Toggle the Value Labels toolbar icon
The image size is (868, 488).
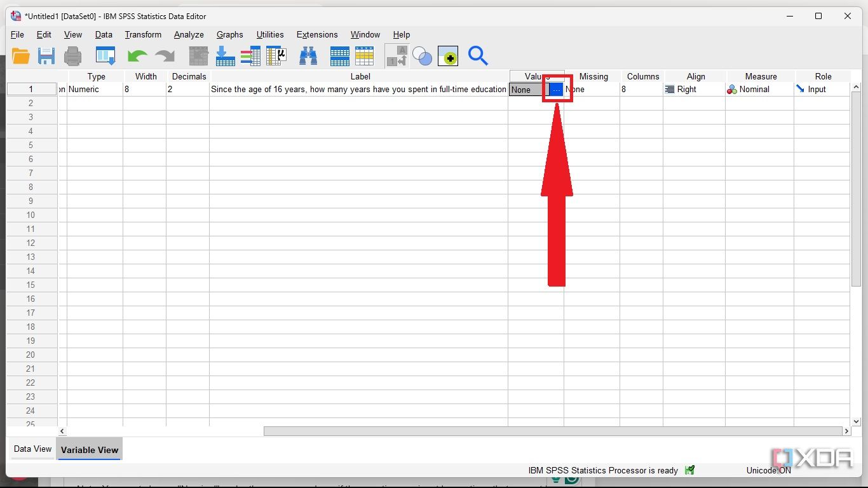[397, 57]
